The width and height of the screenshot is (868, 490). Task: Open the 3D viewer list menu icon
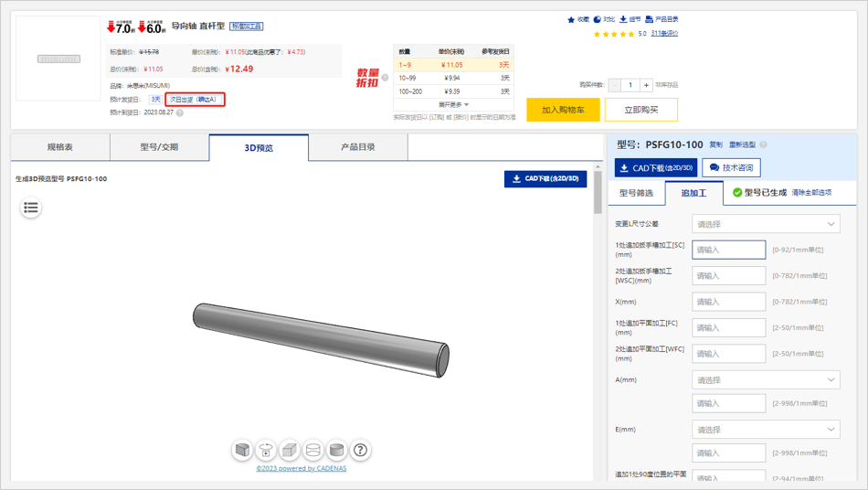click(31, 208)
